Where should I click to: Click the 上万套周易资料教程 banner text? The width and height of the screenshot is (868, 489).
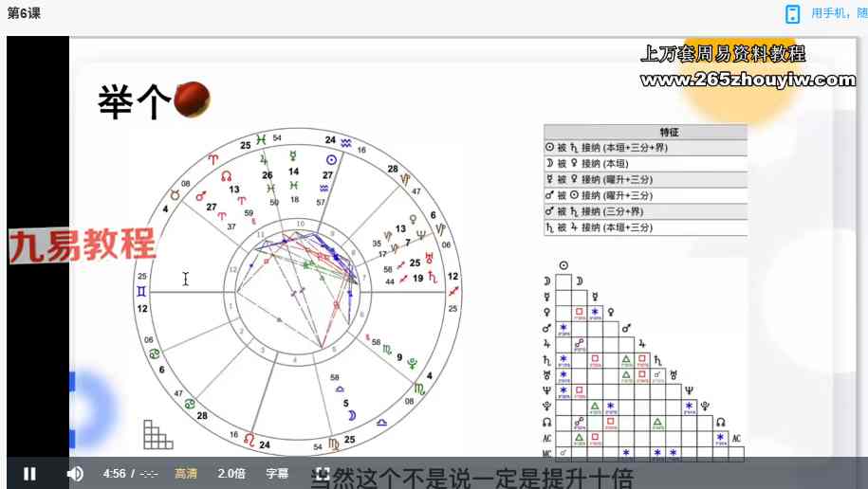tap(723, 54)
